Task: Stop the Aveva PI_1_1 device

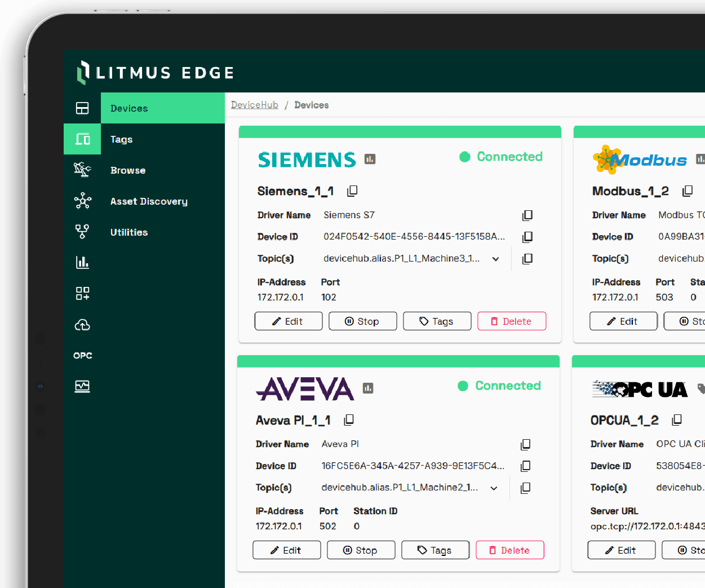Action: click(361, 550)
